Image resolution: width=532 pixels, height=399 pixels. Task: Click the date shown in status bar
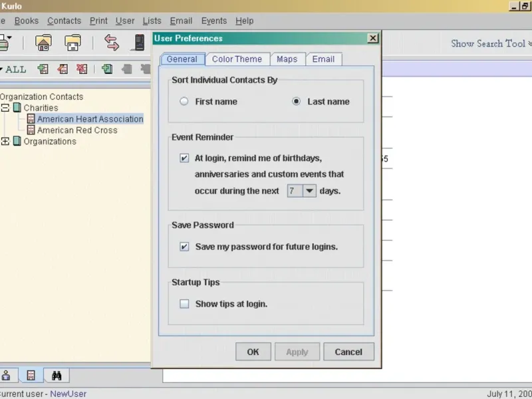[509, 394]
